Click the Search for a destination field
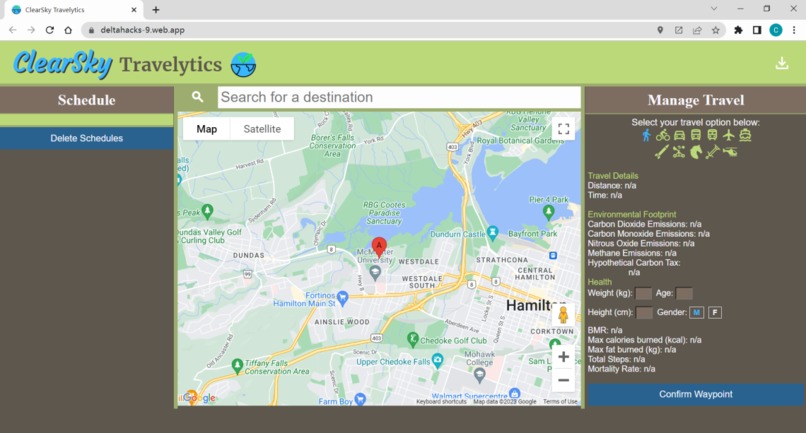The width and height of the screenshot is (806, 433). click(399, 97)
